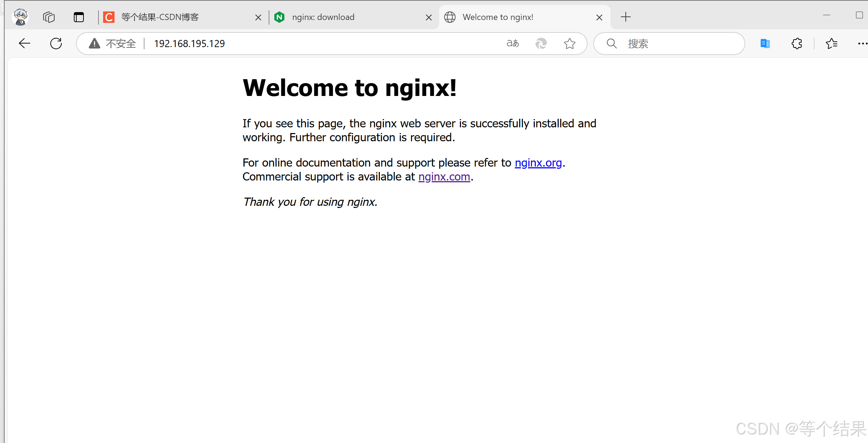The height and width of the screenshot is (443, 868).
Task: Click the 'Not secure' warning badge
Action: click(x=113, y=44)
